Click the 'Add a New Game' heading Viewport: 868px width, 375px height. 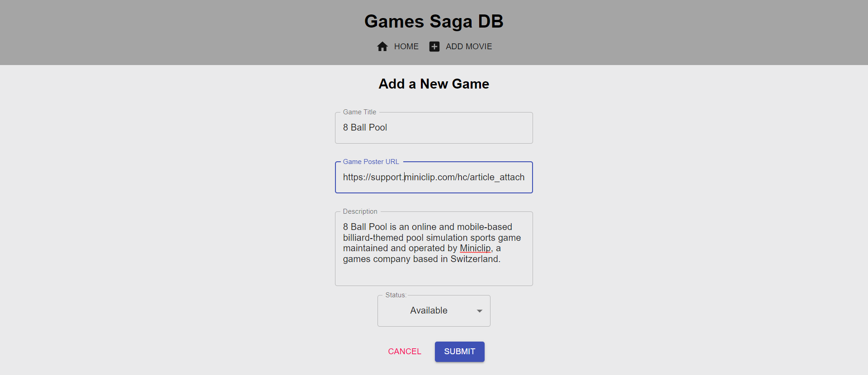[434, 84]
